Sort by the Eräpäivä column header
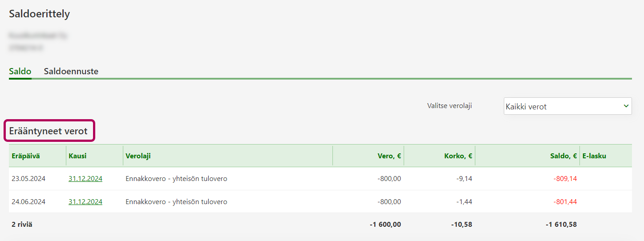Screen dimensions: 644x241 25,156
